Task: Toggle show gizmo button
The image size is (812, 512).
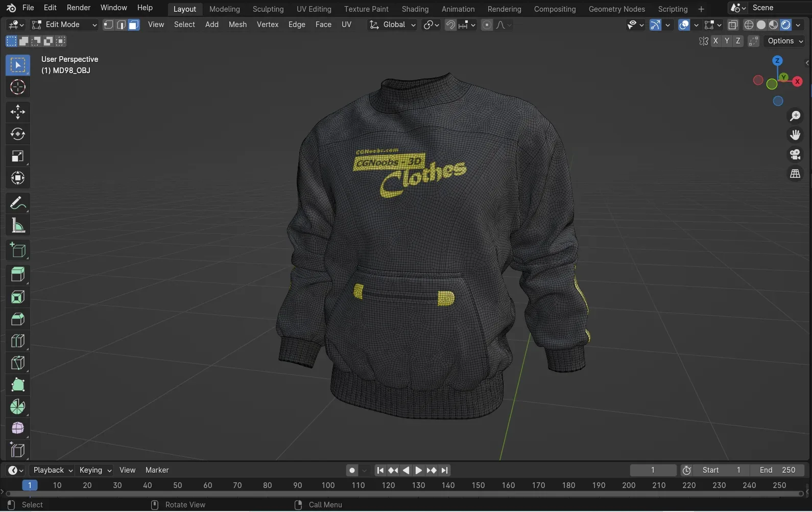Action: (656, 25)
